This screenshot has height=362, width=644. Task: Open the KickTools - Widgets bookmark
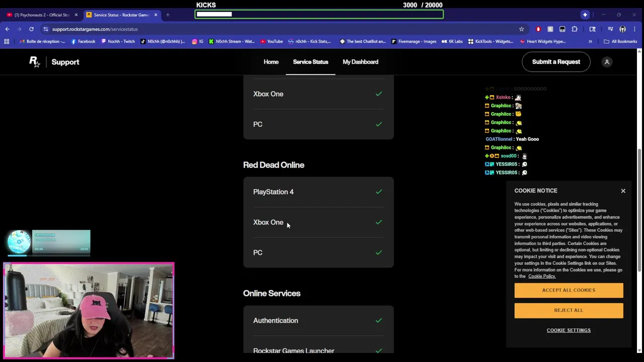pos(491,41)
